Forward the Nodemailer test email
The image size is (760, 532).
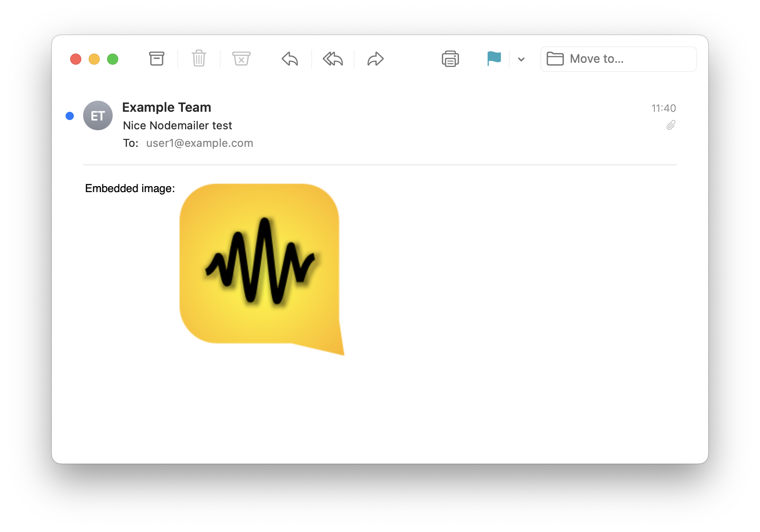point(375,59)
